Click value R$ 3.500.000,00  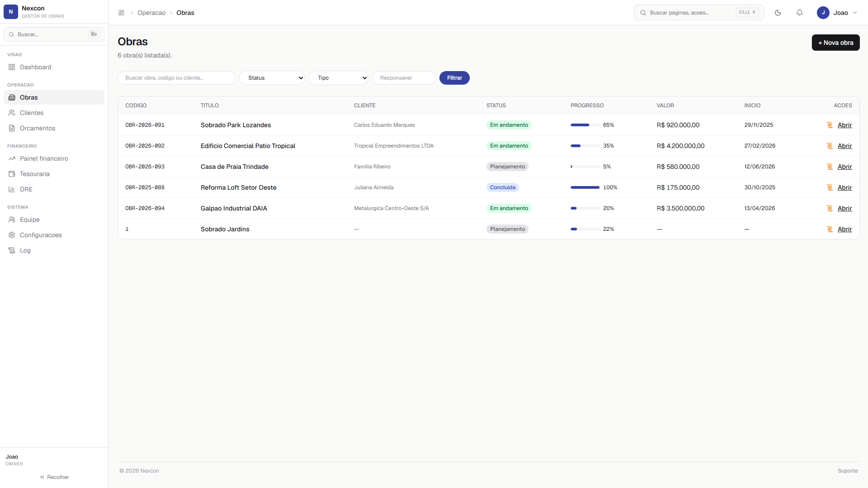click(680, 208)
